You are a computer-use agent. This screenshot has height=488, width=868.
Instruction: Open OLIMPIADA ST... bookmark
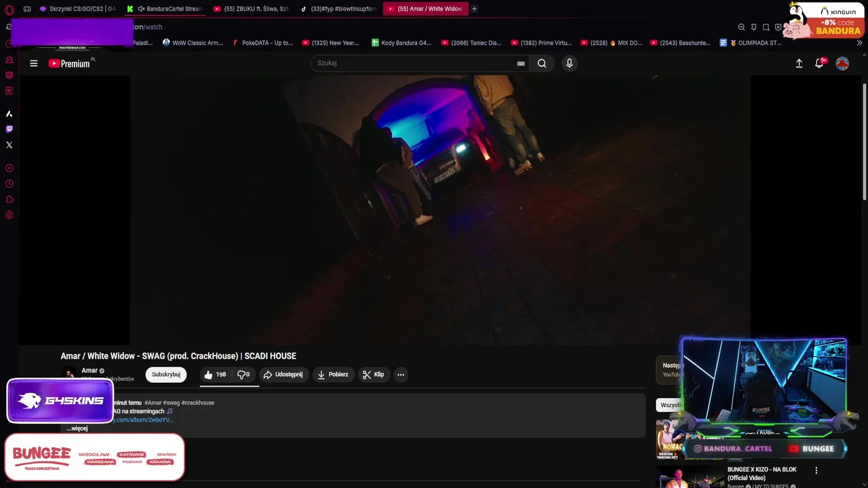point(751,43)
